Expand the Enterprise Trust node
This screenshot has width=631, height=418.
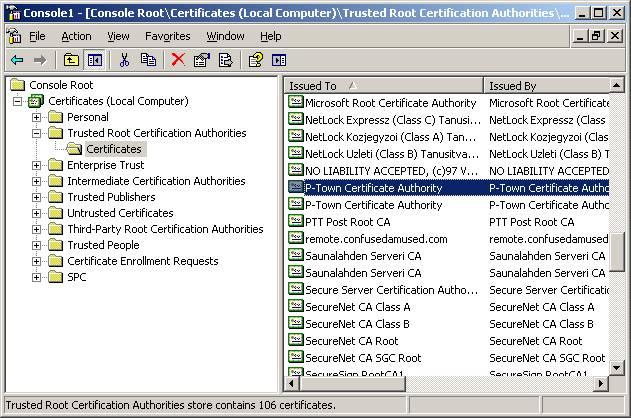point(36,165)
